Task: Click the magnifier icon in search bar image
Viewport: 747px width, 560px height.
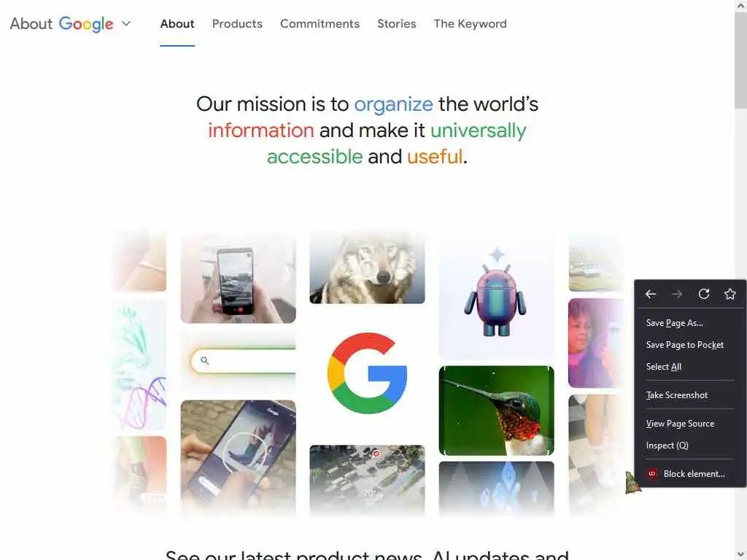Action: tap(204, 360)
